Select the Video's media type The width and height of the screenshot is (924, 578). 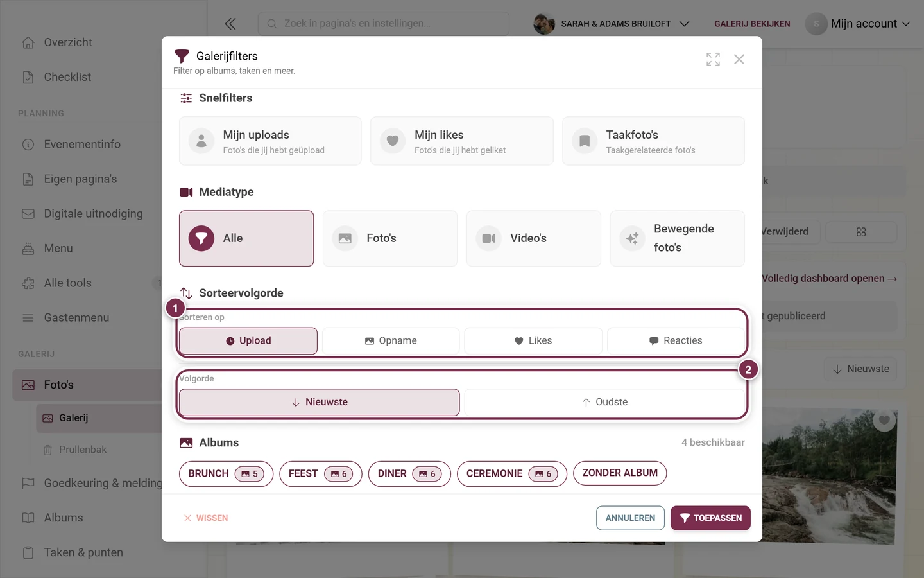tap(534, 238)
